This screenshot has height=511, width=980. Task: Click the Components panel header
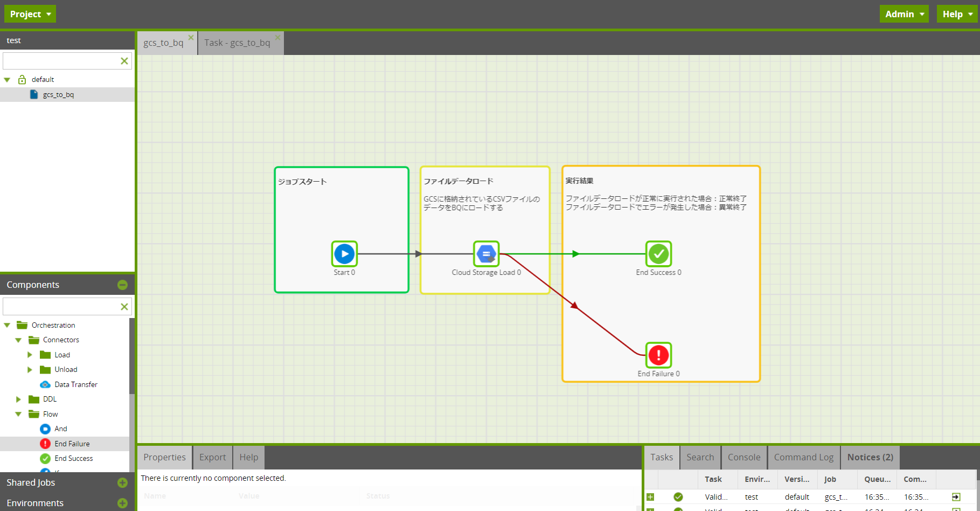coord(67,285)
